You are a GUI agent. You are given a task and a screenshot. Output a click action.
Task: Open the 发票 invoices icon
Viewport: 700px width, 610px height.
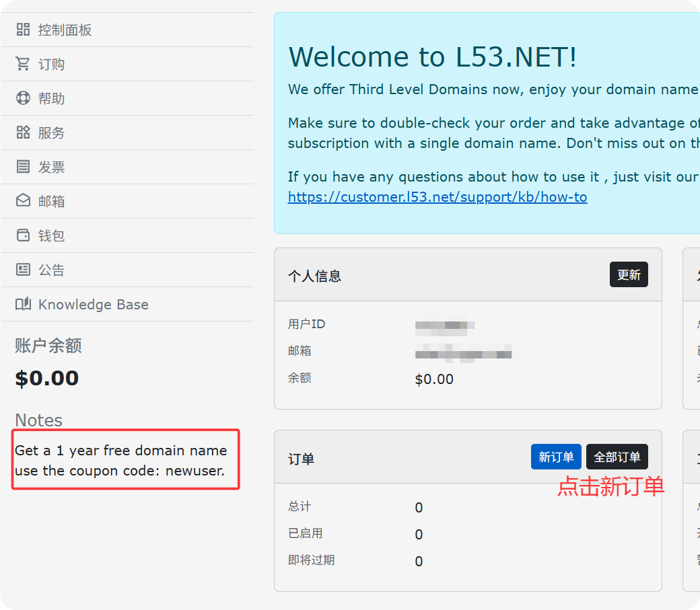coord(22,167)
